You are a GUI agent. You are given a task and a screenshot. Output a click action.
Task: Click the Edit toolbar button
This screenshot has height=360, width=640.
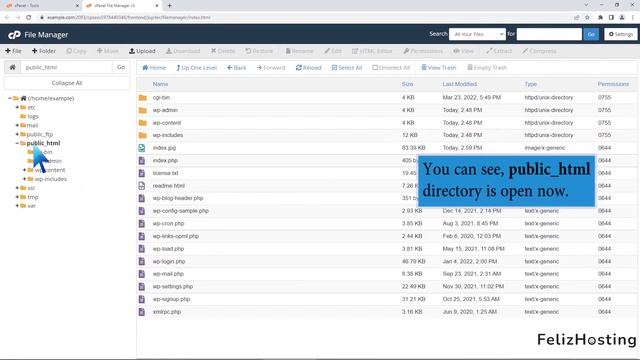pyautogui.click(x=333, y=51)
